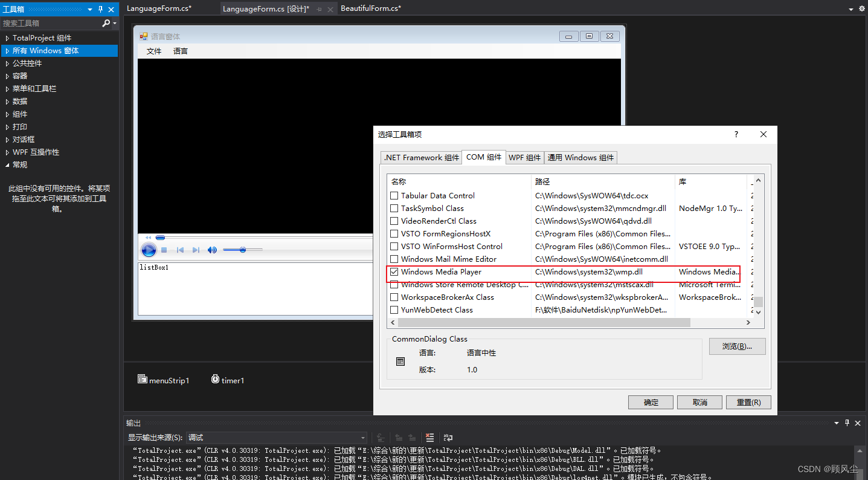Toggle word wrap in the output window
Screen dimensions: 868x480
pyautogui.click(x=447, y=437)
